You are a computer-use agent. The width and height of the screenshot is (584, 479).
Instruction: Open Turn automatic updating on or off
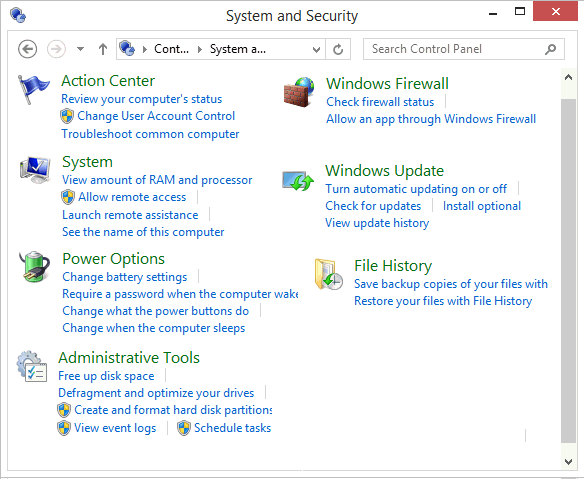[x=416, y=189]
